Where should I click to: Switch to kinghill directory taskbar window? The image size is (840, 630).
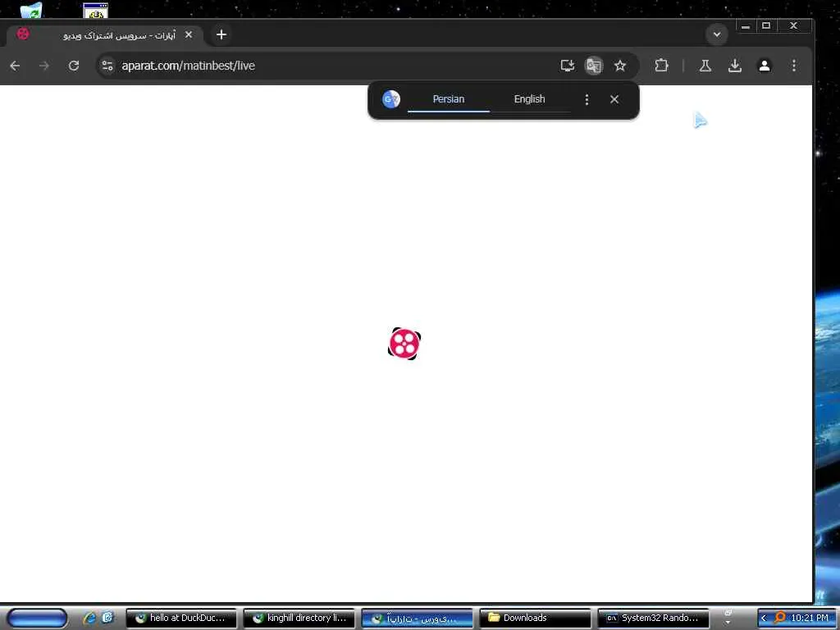click(299, 619)
